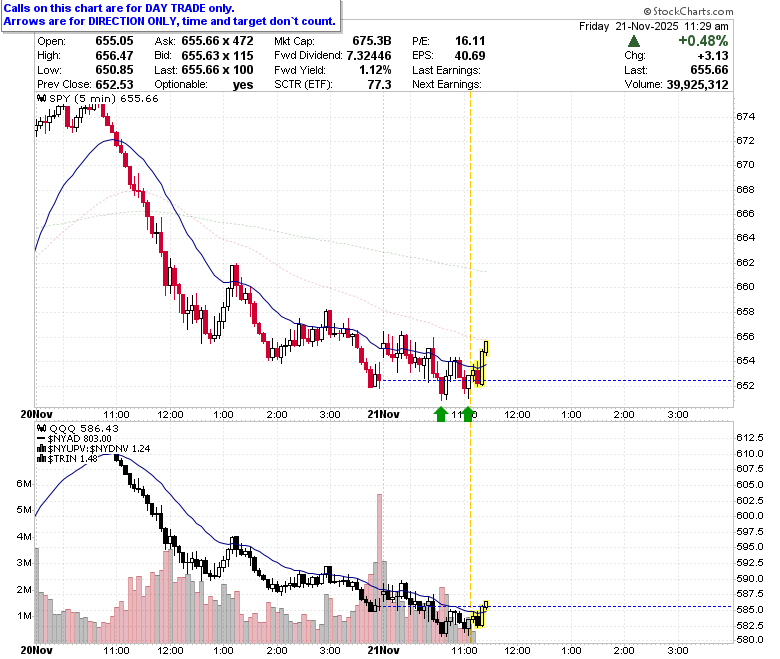The width and height of the screenshot is (780, 659).
Task: Click the yellow highlighted SPY candle
Action: coord(482,363)
